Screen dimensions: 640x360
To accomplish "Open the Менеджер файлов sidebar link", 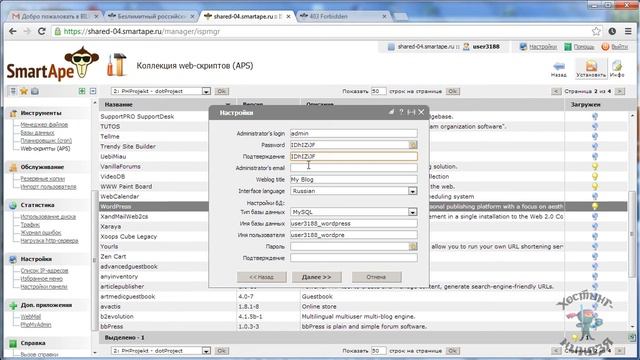I will pos(44,124).
